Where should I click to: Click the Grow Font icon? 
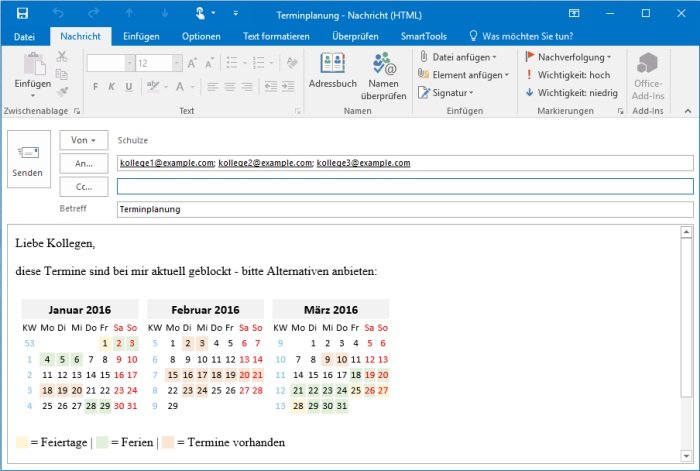point(192,63)
